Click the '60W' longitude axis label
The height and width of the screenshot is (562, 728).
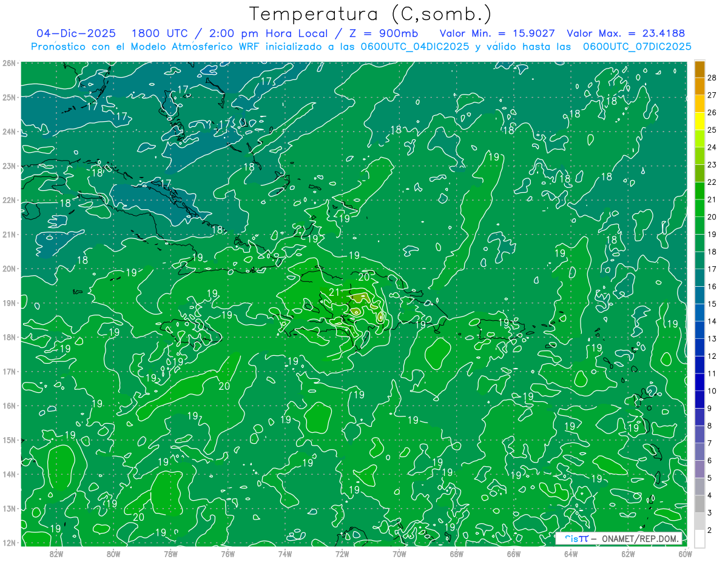pos(685,554)
